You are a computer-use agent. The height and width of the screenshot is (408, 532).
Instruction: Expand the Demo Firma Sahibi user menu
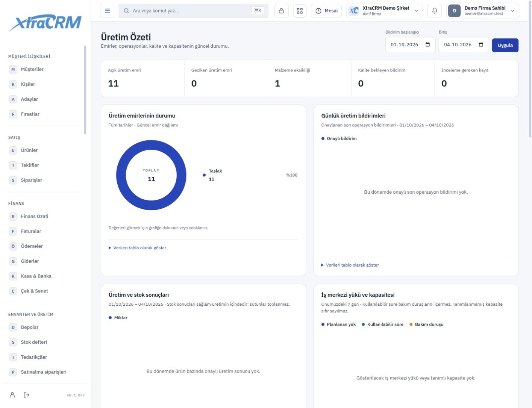483,11
